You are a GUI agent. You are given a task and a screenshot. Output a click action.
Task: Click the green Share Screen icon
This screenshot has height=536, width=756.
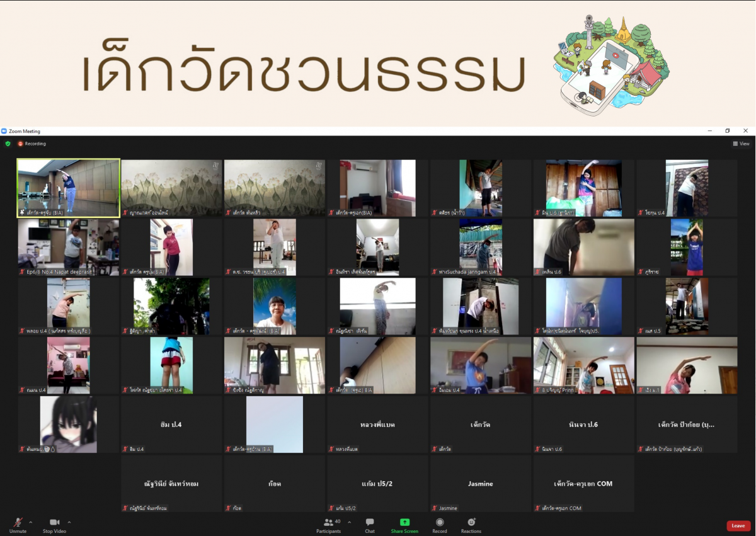coord(404,522)
